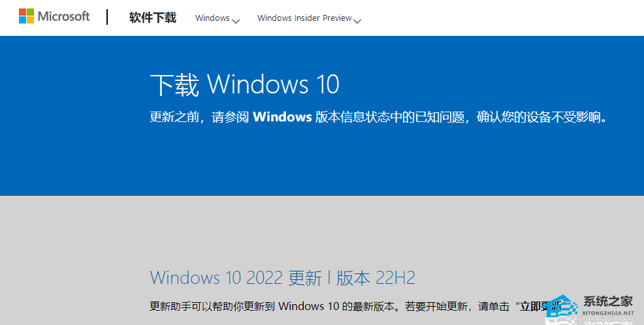Click the Microsoft wordmark text
Viewport: 644px width, 325px height.
pyautogui.click(x=63, y=16)
